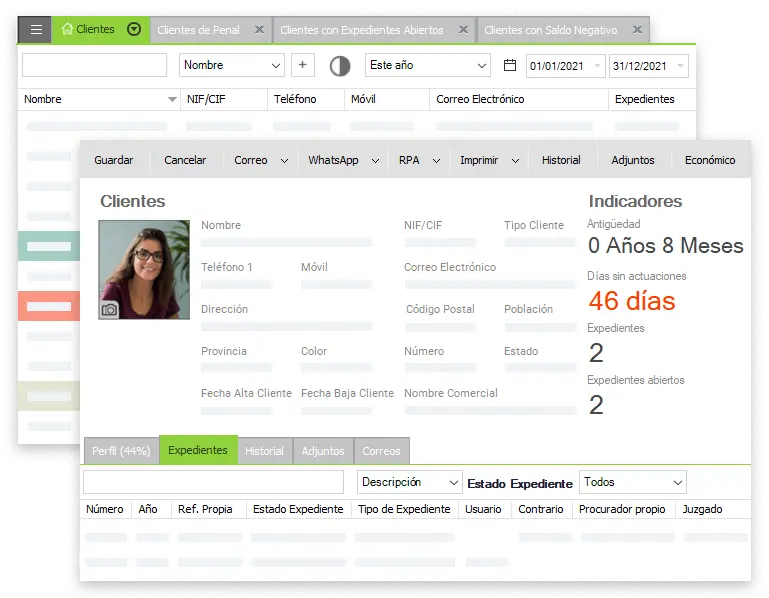Expand the WhatsApp button arrow
The image size is (769, 598).
click(x=376, y=160)
